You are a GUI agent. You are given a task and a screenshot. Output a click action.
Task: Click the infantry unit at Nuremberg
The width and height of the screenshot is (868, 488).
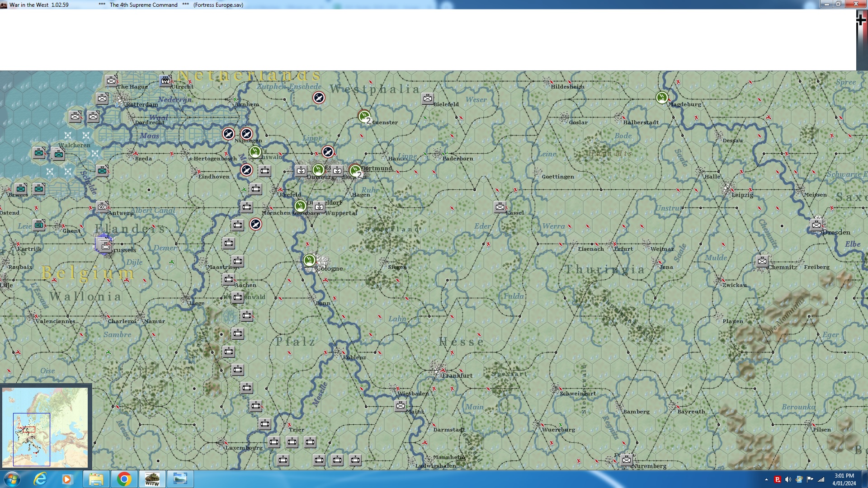pos(627,460)
